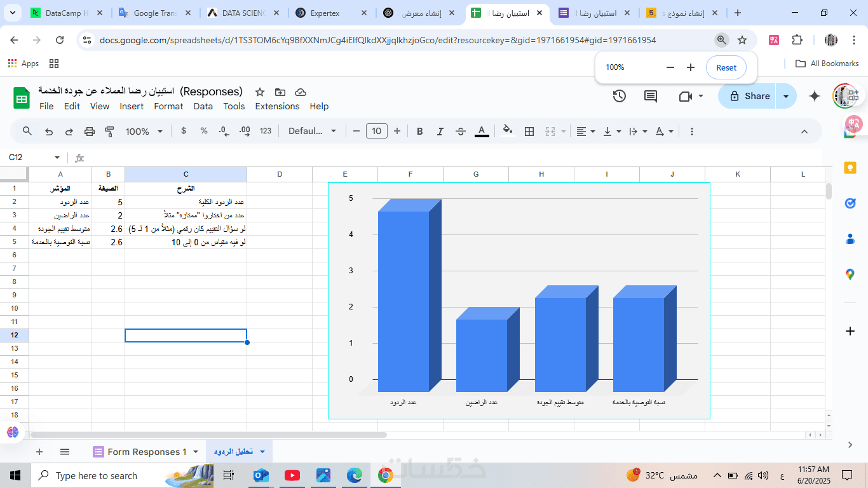The height and width of the screenshot is (488, 868).
Task: Open the Google Keep side panel
Action: tap(850, 168)
